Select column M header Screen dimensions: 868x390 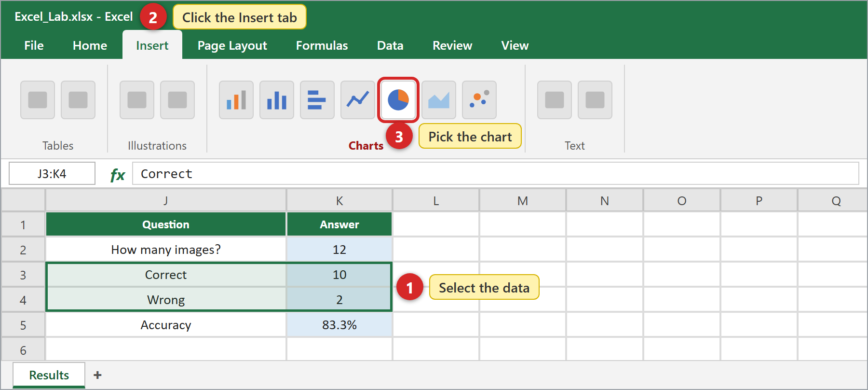click(x=523, y=201)
